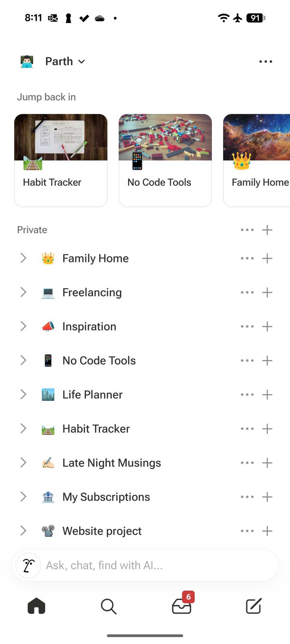Add a new page under Late Night Musings

pyautogui.click(x=267, y=463)
